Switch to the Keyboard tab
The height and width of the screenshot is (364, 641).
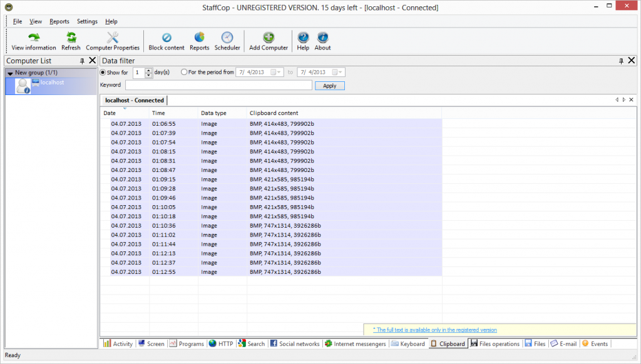408,343
